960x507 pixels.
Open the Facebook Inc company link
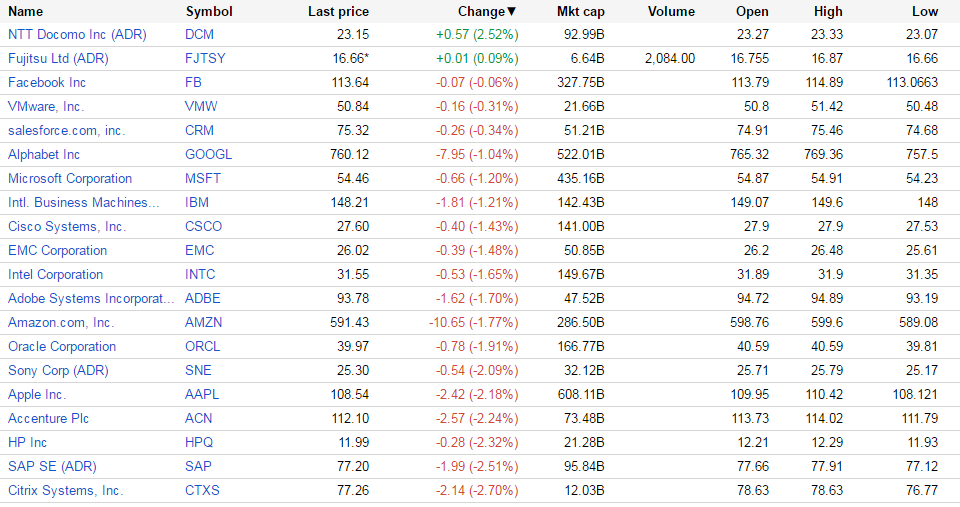point(47,82)
